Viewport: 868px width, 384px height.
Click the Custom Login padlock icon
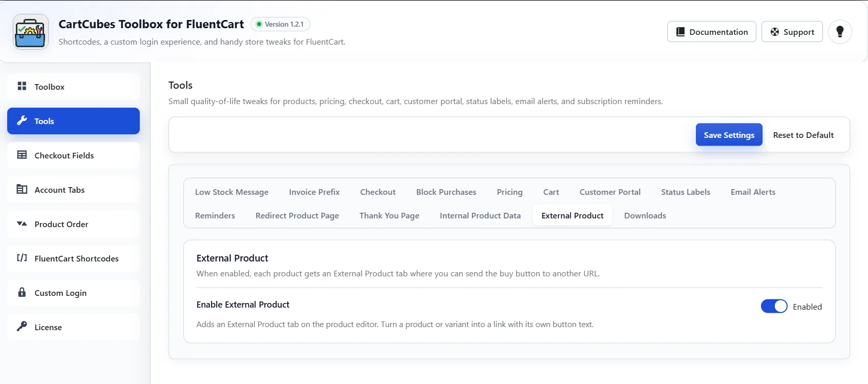(22, 292)
